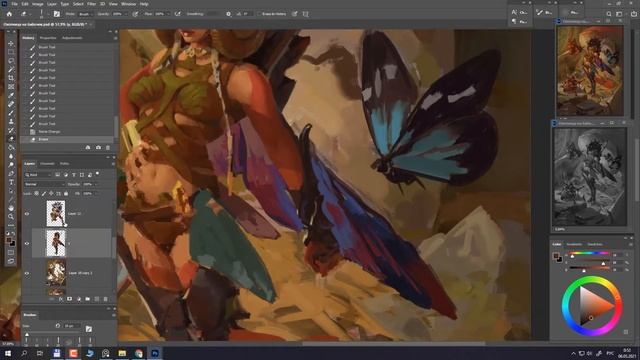Click the foreground color swatch in toolbar
The width and height of the screenshot is (640, 360).
click(x=9, y=241)
